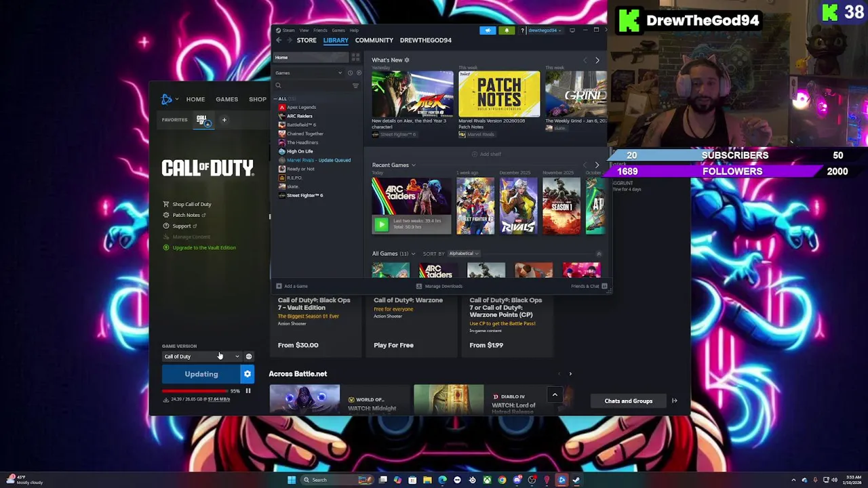Click Add a Game in Steam
Screen dimensions: 868x488
click(x=292, y=287)
